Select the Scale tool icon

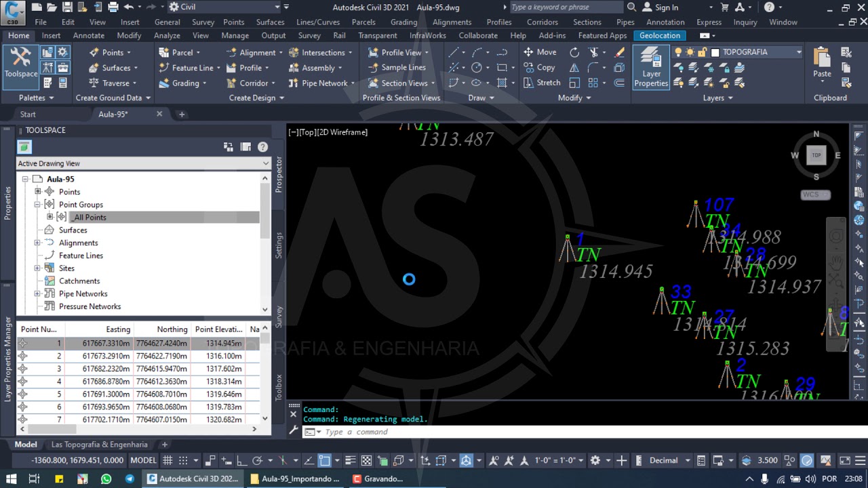tap(574, 83)
